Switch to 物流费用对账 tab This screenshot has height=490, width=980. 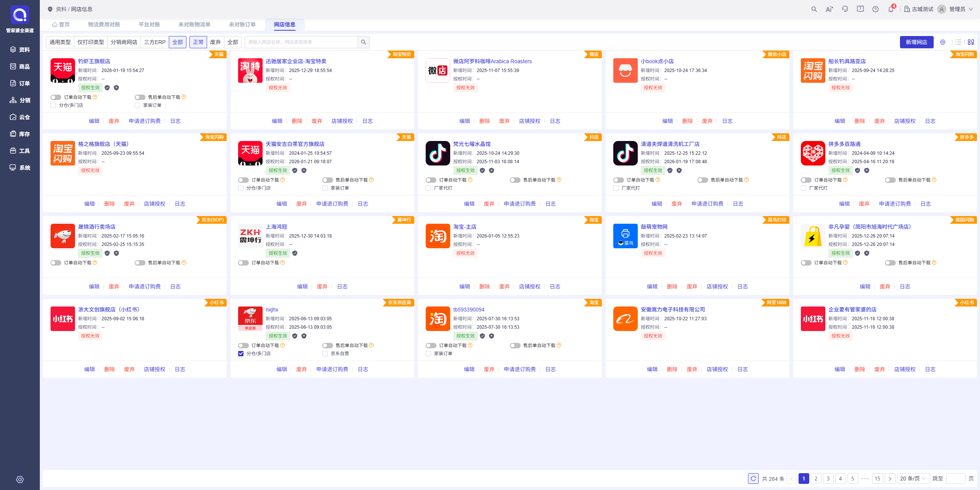tap(104, 25)
